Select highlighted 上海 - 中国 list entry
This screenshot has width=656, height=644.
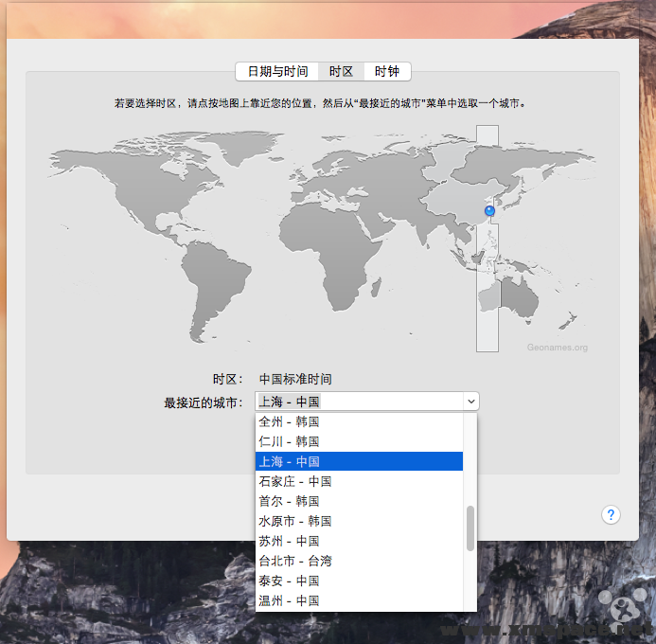(359, 461)
